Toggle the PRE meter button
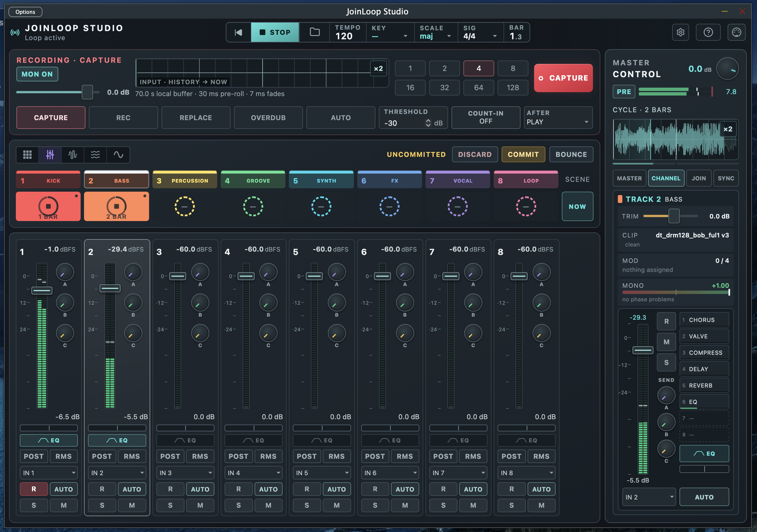Image resolution: width=757 pixels, height=532 pixels. (624, 92)
